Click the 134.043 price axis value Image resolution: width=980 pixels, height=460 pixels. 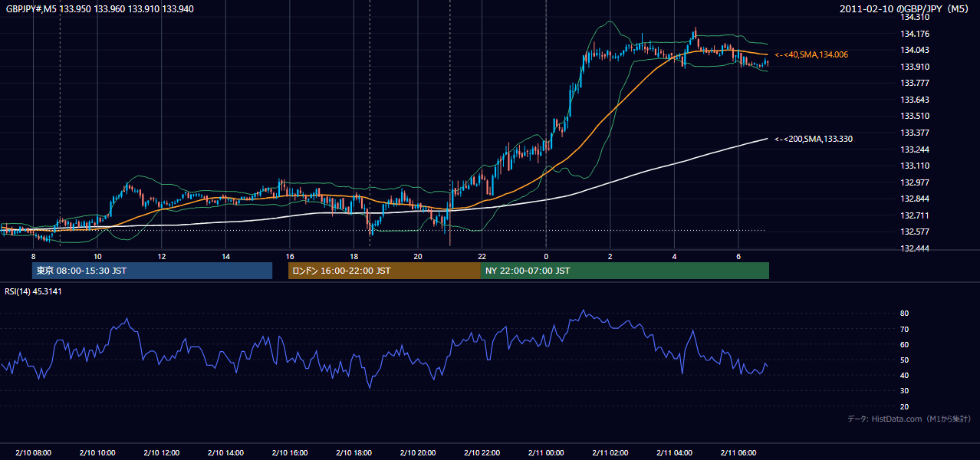click(x=916, y=50)
